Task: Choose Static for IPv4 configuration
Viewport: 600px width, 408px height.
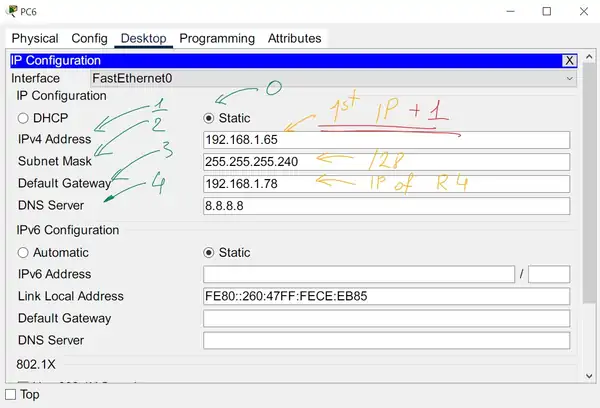Action: pyautogui.click(x=209, y=118)
